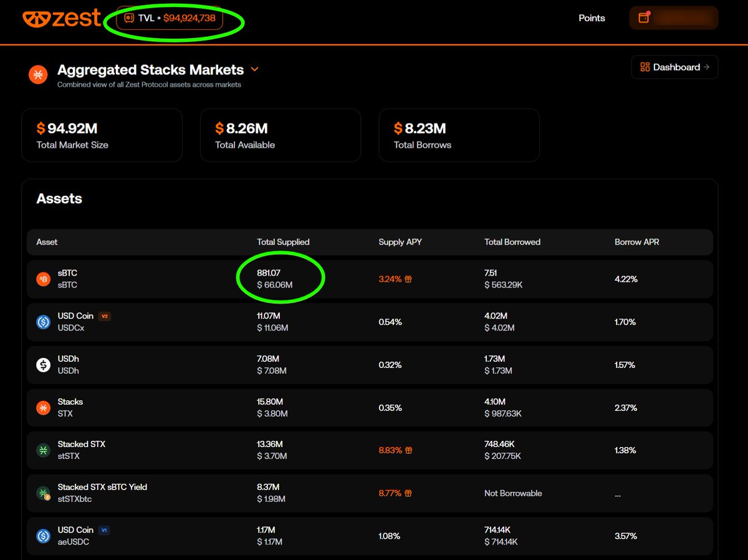
Task: Click the aeUSDC coin icon
Action: pos(43,536)
